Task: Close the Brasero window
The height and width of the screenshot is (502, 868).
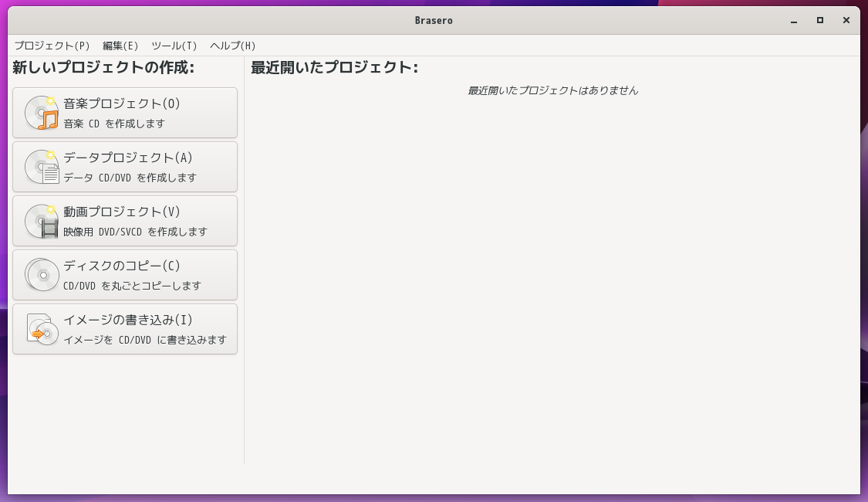Action: coord(846,21)
